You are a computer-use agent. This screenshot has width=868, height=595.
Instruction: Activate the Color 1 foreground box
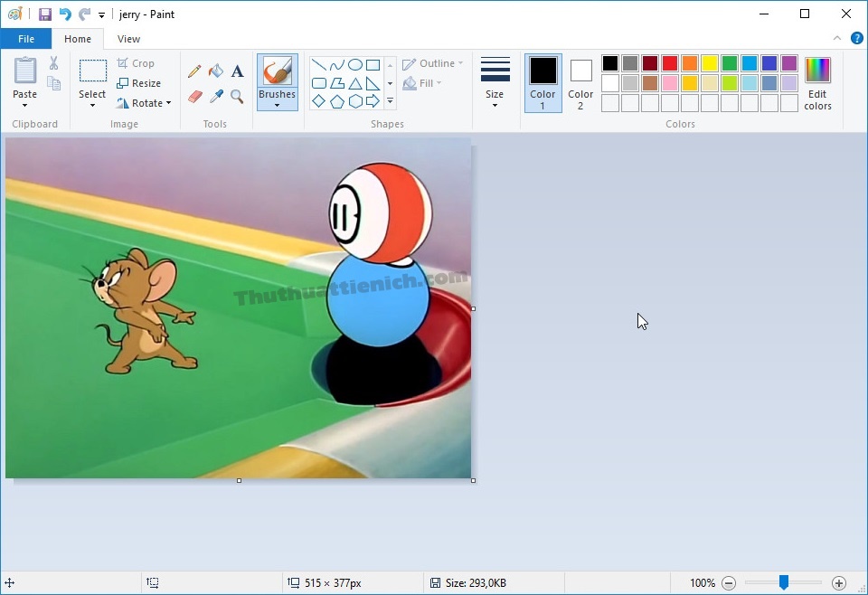[x=542, y=82]
